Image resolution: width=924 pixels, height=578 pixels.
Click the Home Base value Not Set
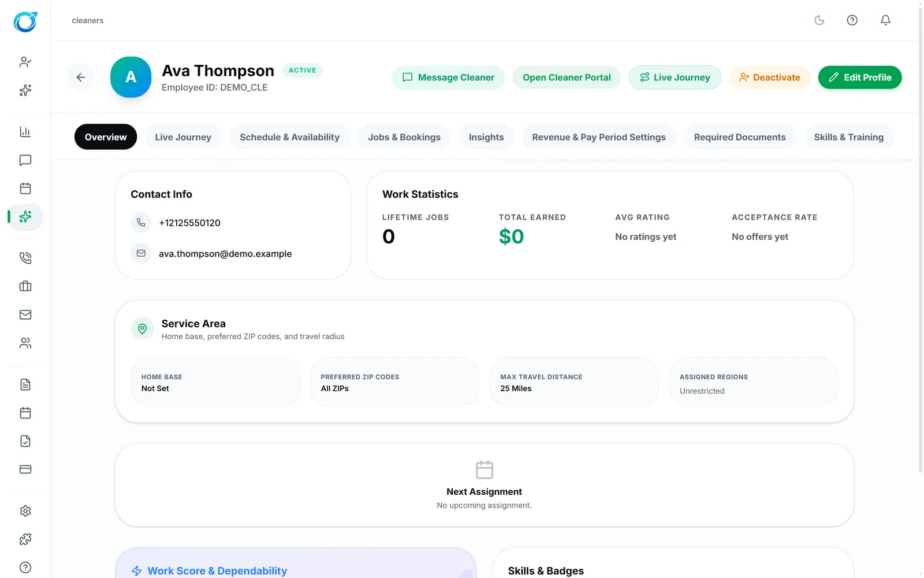tap(155, 388)
